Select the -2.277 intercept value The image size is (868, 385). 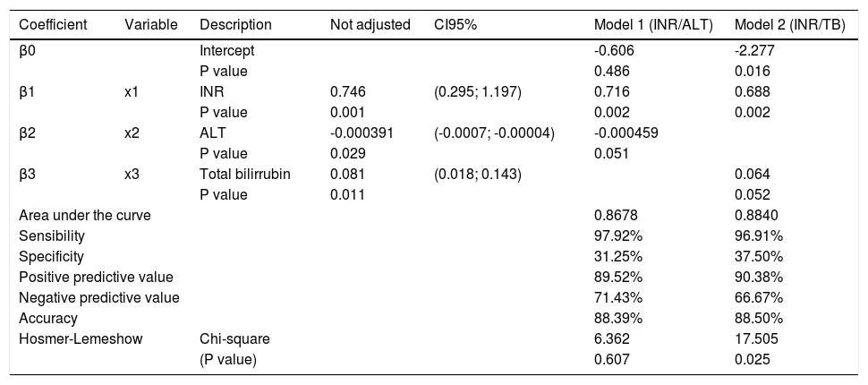753,51
